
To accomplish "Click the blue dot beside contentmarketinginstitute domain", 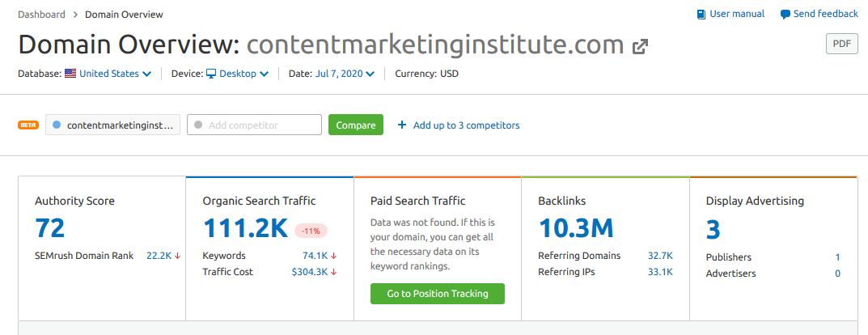I will tap(57, 125).
